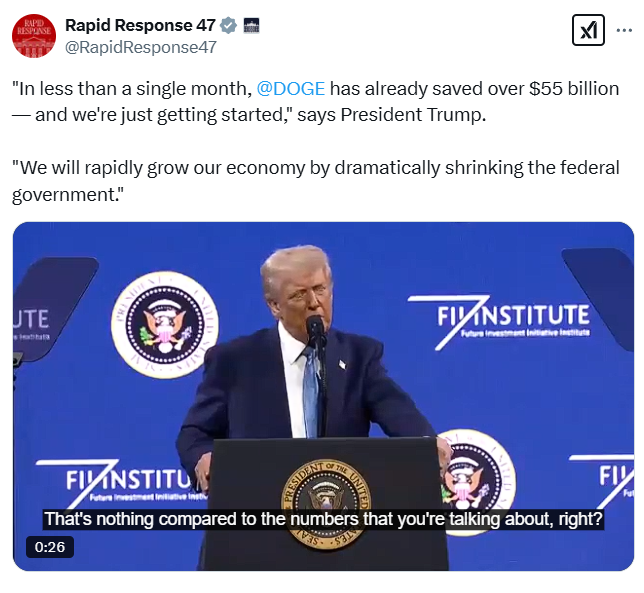Screen dimensions: 644x593
Task: Open the @RapidResponse47 handle
Action: 141,47
